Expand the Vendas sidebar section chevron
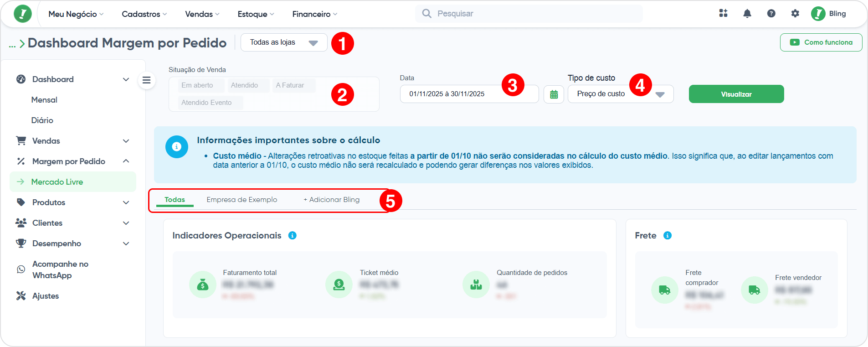 click(x=126, y=141)
